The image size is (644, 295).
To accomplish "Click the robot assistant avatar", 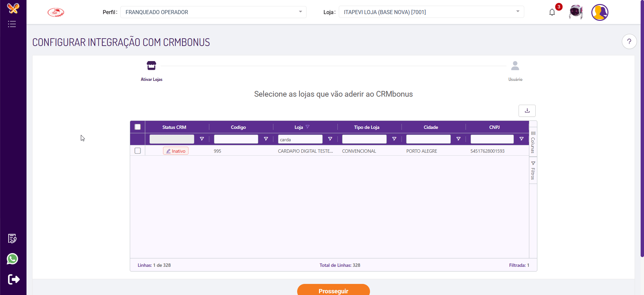I will 576,12.
